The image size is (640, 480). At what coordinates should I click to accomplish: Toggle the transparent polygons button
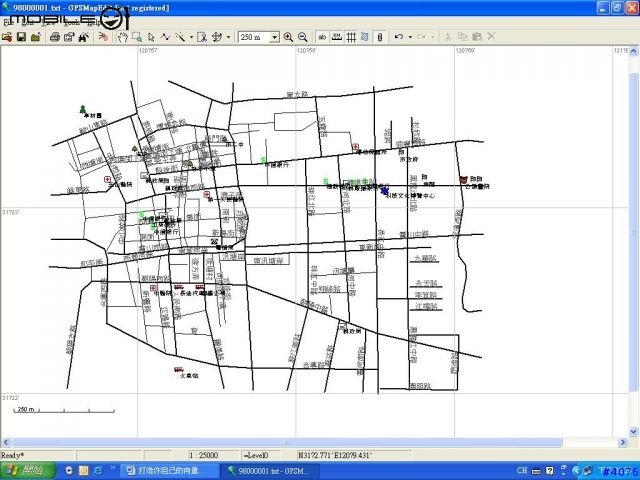pos(365,37)
